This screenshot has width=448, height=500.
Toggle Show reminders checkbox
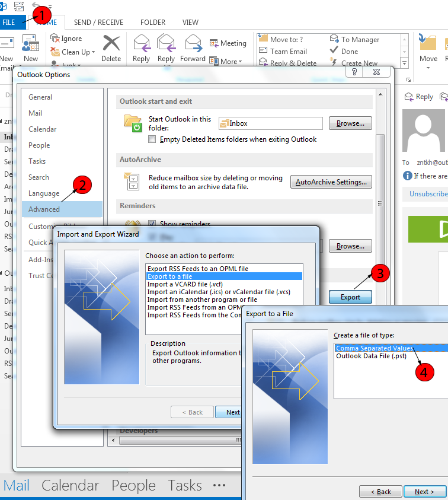pos(152,224)
